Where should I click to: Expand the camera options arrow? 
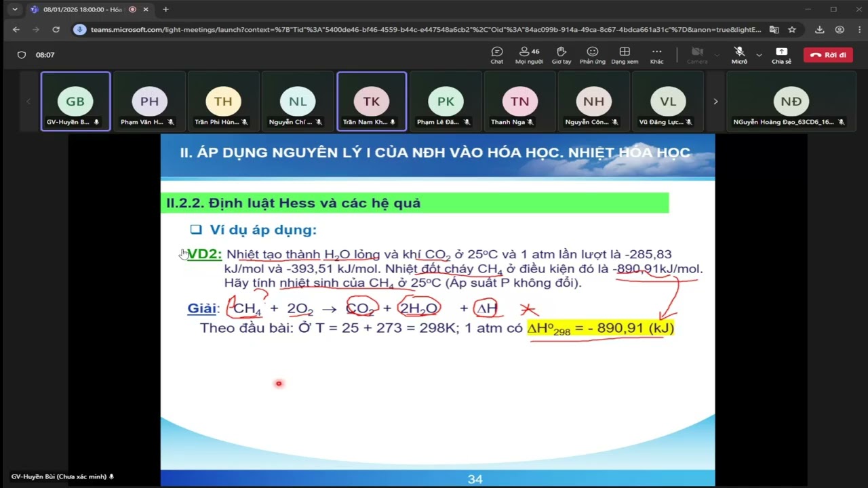717,55
